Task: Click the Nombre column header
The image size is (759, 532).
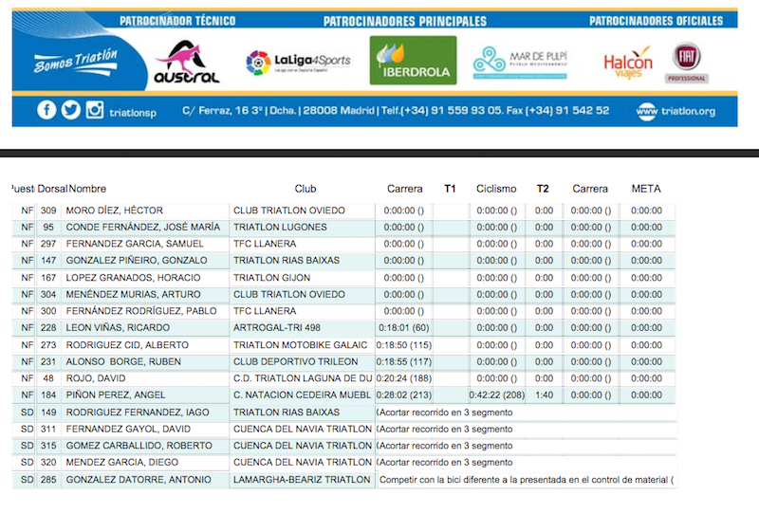Action: click(87, 189)
